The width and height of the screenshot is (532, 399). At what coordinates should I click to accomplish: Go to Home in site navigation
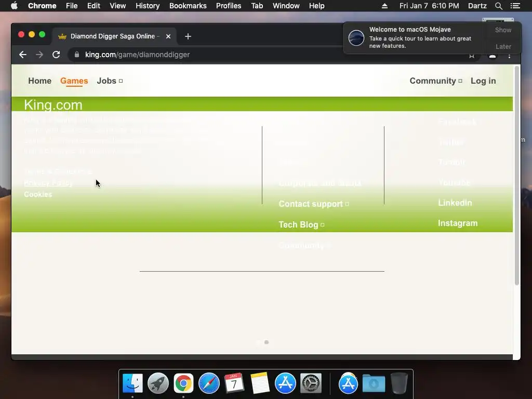(x=39, y=81)
